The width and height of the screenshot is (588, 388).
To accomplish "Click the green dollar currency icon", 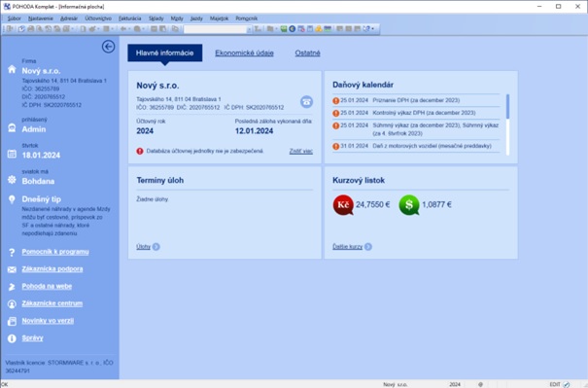I will coord(409,205).
